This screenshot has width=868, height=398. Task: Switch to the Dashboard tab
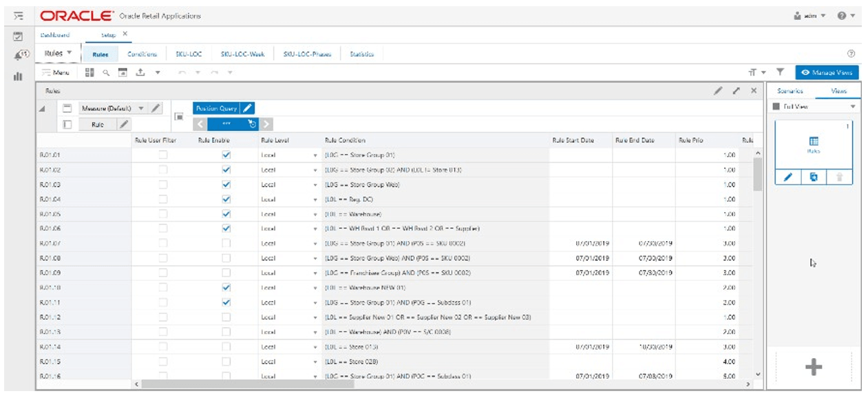[x=55, y=34]
